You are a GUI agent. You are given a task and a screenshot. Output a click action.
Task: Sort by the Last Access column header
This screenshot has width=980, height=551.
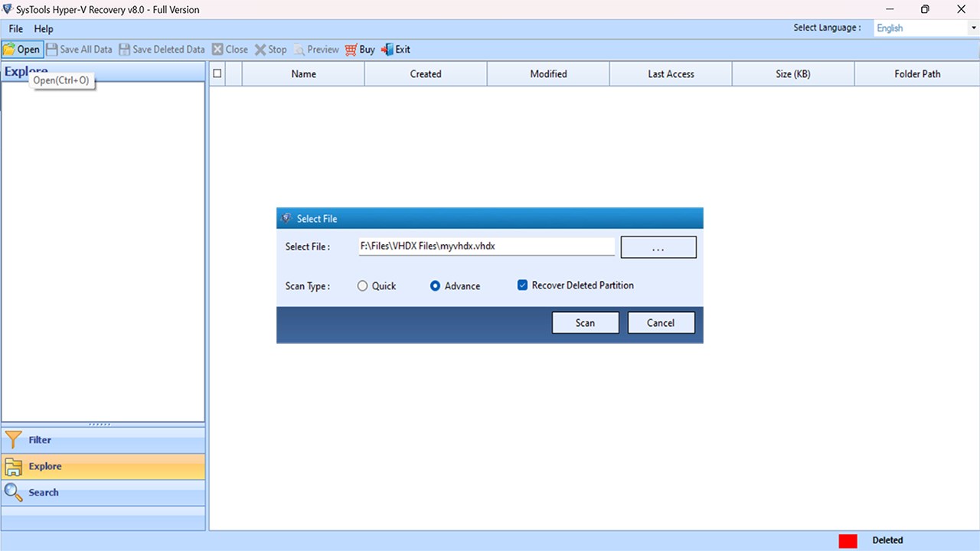point(671,74)
